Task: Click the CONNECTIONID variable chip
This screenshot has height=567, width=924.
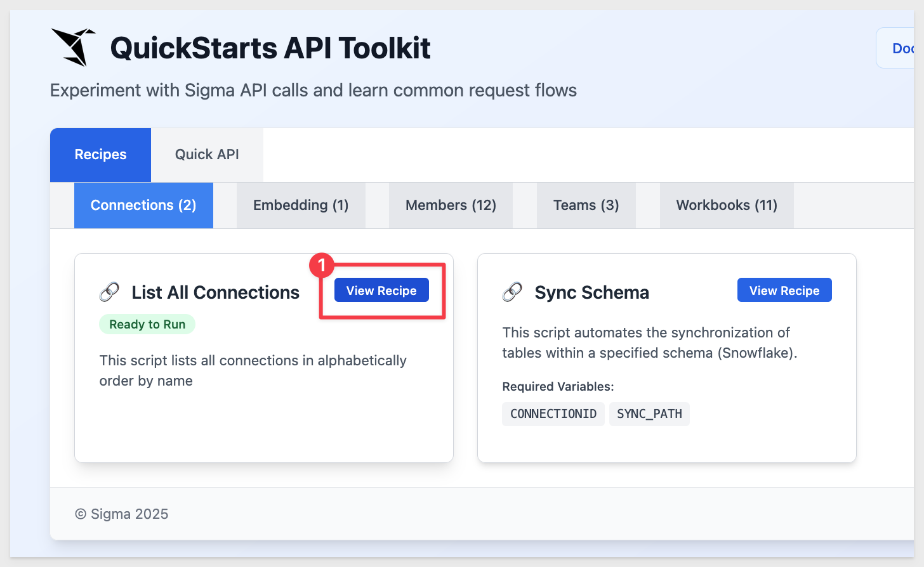Action: pyautogui.click(x=553, y=414)
